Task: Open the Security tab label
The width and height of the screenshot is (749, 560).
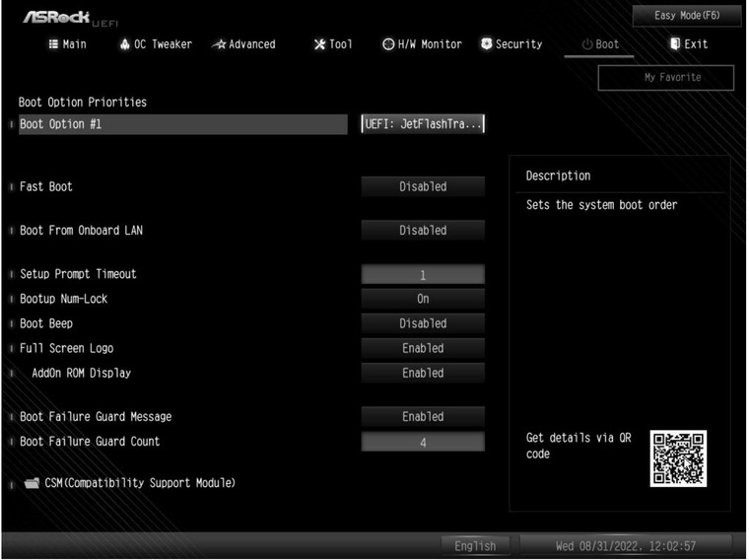Action: click(518, 44)
